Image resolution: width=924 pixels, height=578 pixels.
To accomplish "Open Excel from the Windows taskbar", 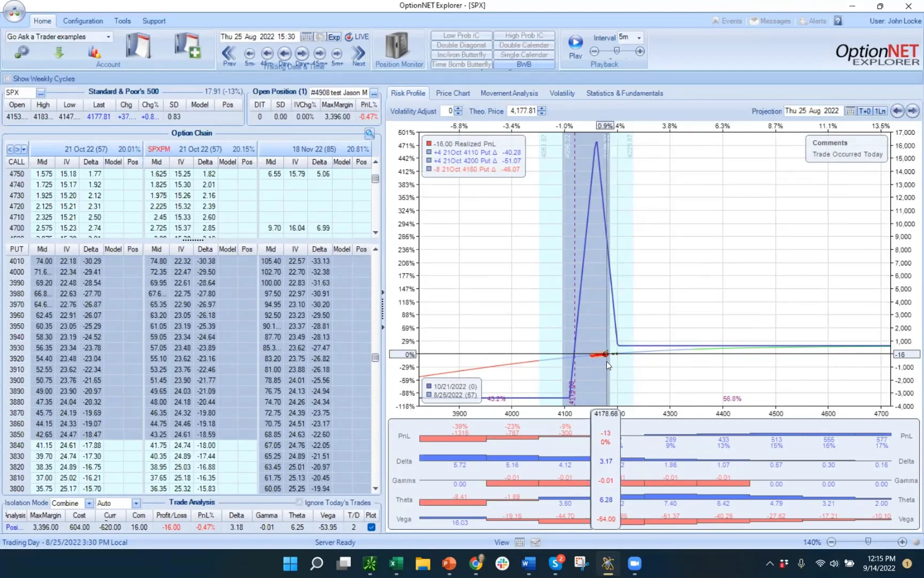I will coord(396,564).
